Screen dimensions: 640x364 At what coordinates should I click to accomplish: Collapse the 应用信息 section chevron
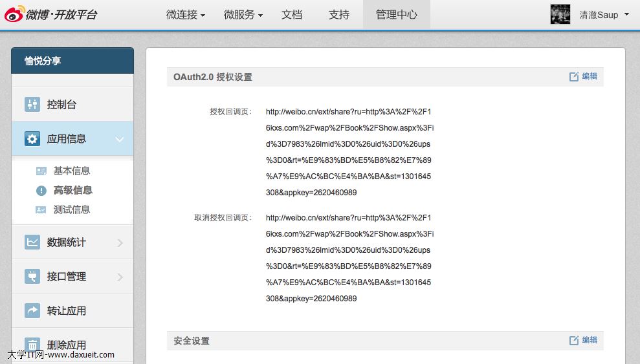(120, 139)
